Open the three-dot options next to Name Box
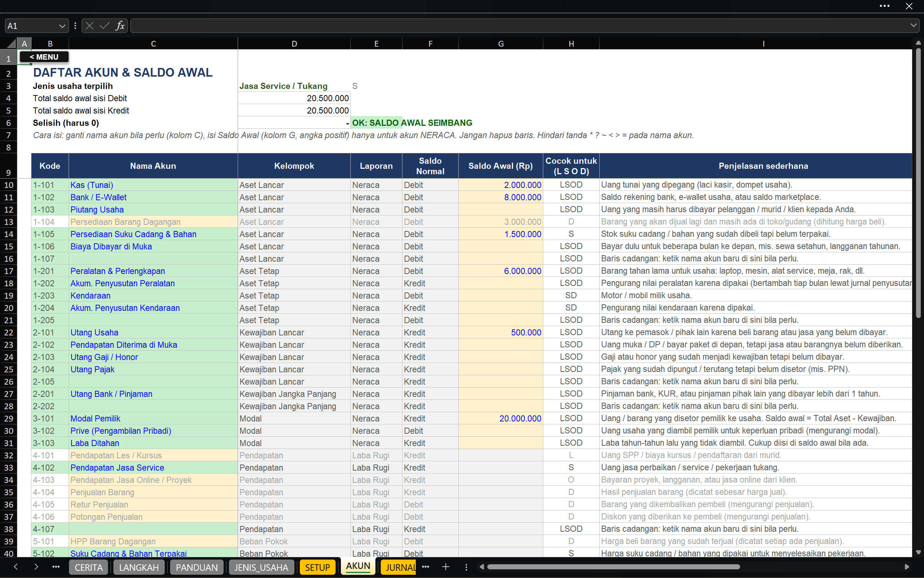The width and height of the screenshot is (924, 578). (x=75, y=26)
